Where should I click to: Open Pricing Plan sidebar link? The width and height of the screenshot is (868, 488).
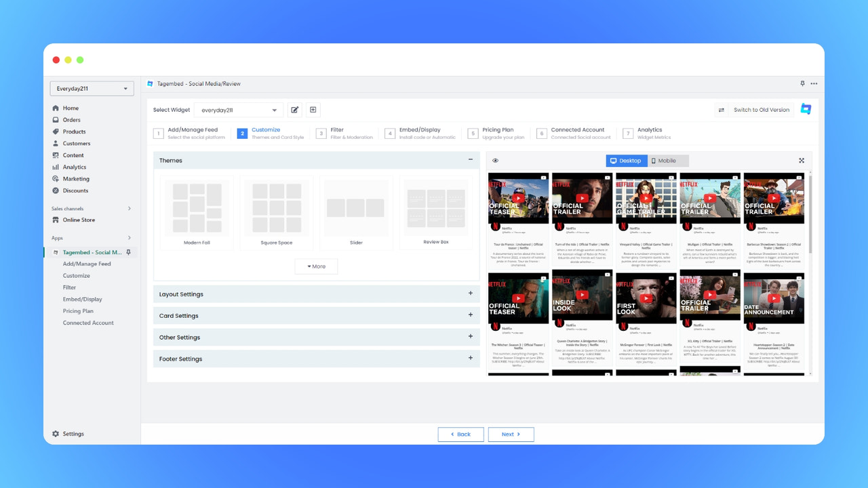(79, 311)
